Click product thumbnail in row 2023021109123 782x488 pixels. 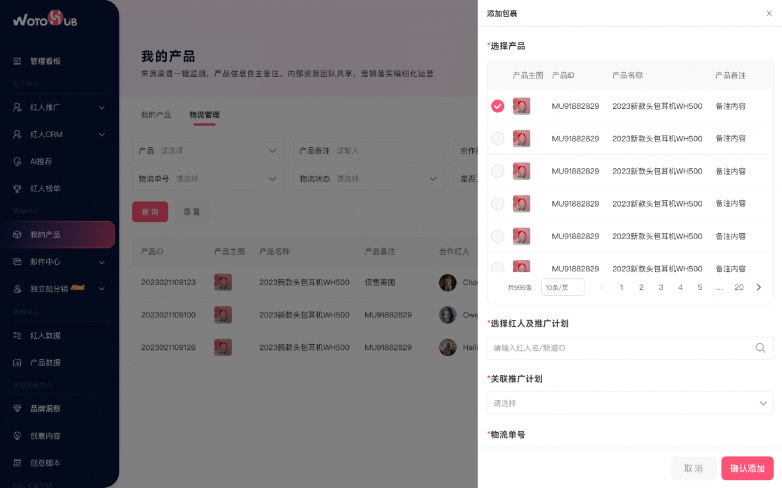(223, 282)
